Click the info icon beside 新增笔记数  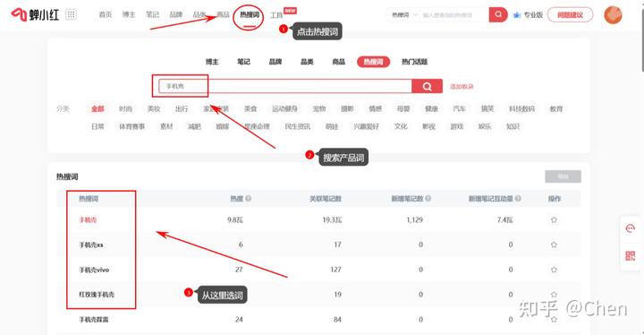428,198
